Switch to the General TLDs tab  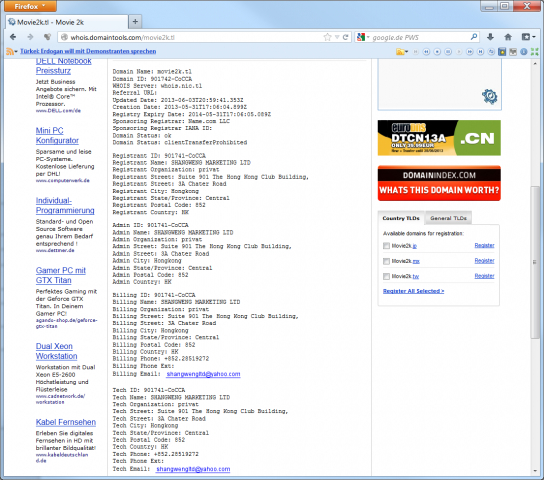[448, 218]
